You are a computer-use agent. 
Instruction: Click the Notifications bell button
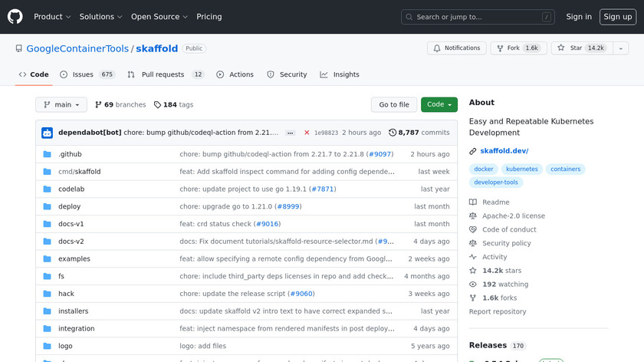pyautogui.click(x=455, y=48)
